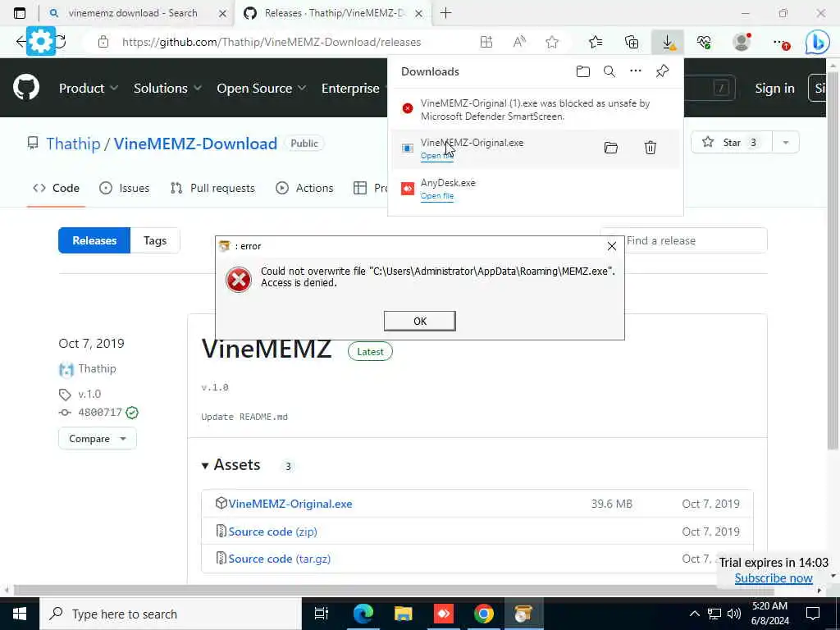Close the error dialog with X
840x630 pixels.
pos(612,246)
